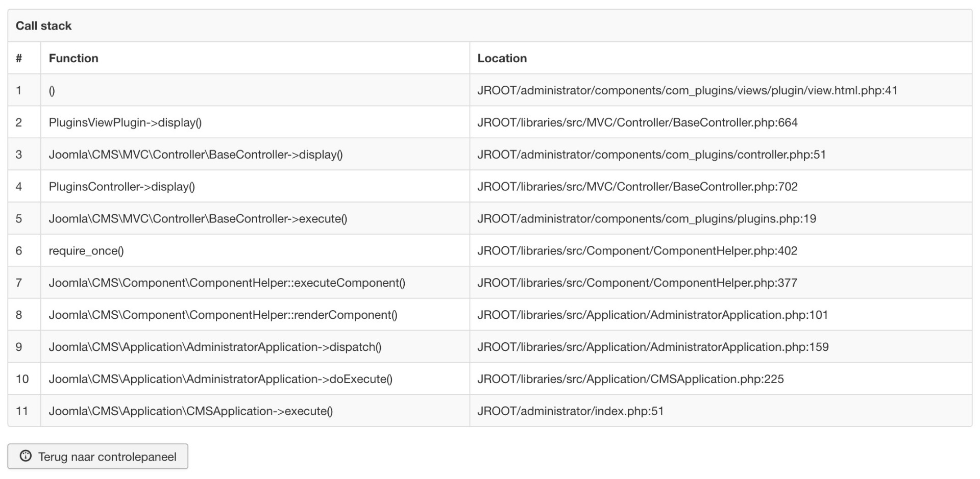Click the ComponentHelper::renderComponent() function cell
The image size is (980, 479).
click(223, 315)
